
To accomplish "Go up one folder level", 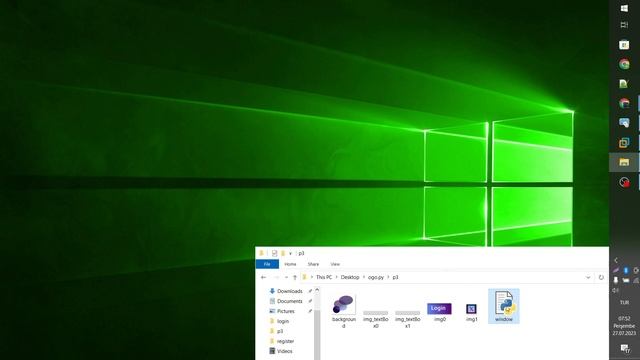I will [295, 278].
